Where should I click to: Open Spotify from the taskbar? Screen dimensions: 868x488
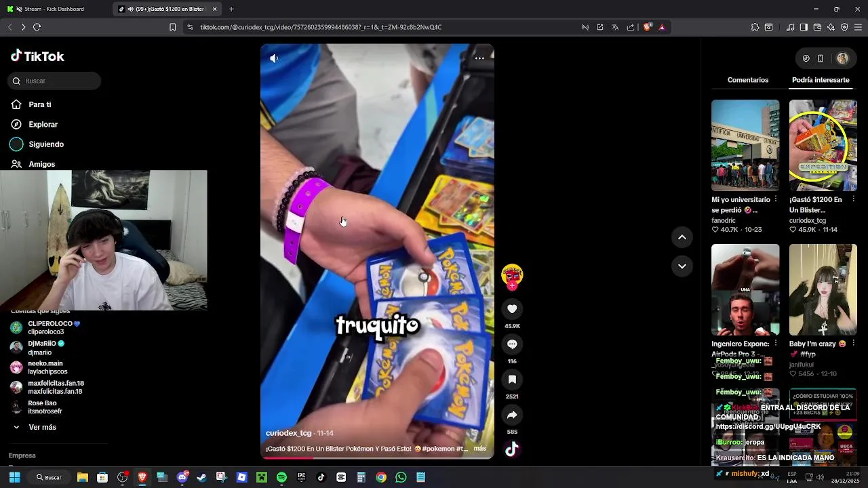point(281,477)
